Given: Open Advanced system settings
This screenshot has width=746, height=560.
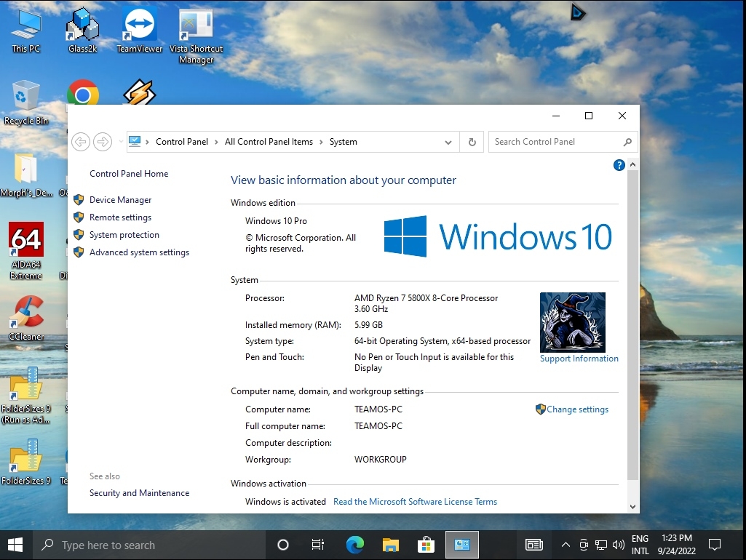Looking at the screenshot, I should [139, 252].
